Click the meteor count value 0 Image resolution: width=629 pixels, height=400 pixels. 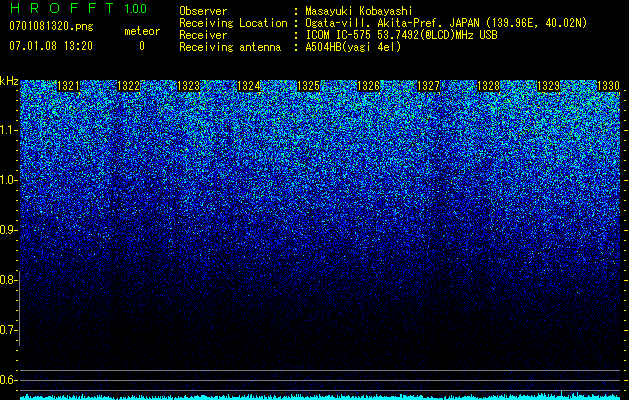click(142, 46)
